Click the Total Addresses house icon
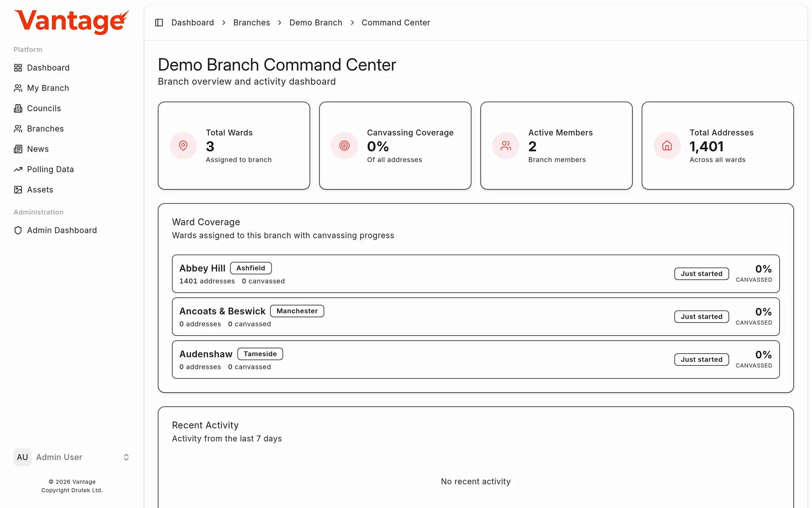The height and width of the screenshot is (508, 812). 667,146
